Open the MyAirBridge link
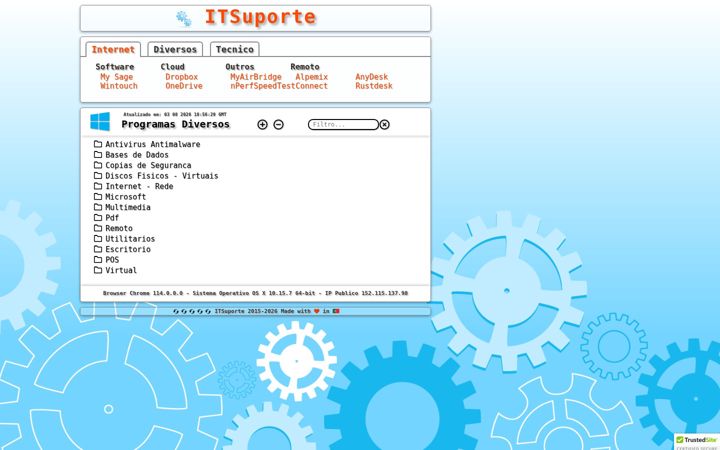The width and height of the screenshot is (720, 450). [x=256, y=77]
